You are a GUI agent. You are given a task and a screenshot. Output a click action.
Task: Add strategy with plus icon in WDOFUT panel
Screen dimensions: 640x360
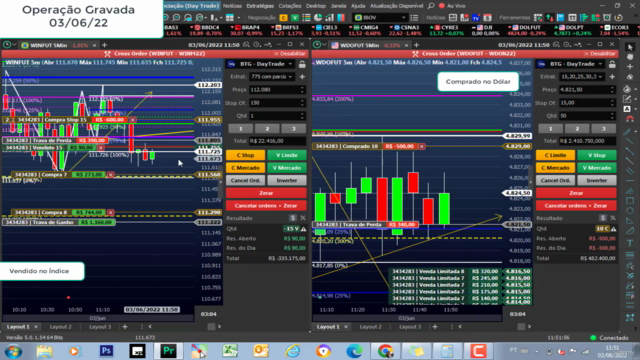coord(612,77)
